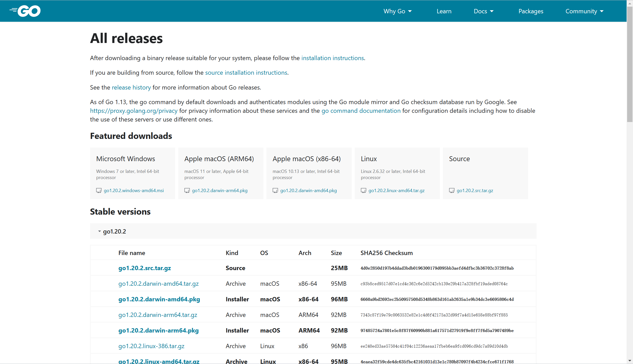The height and width of the screenshot is (364, 633).
Task: Click download icon beside go1.20.2.src.tar.gz featured
Action: click(x=452, y=191)
